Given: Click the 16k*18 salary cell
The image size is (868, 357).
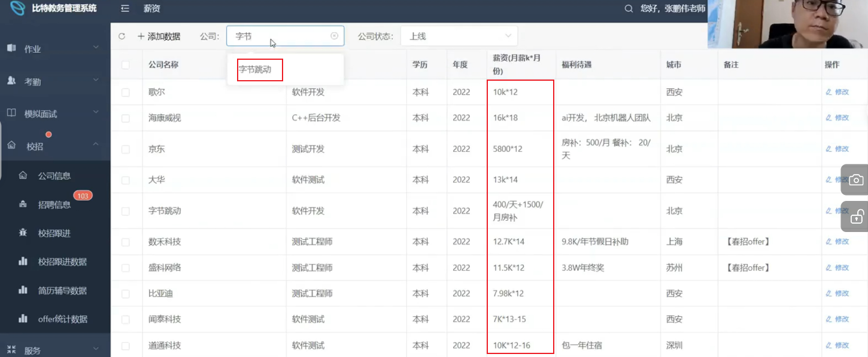Looking at the screenshot, I should click(505, 118).
